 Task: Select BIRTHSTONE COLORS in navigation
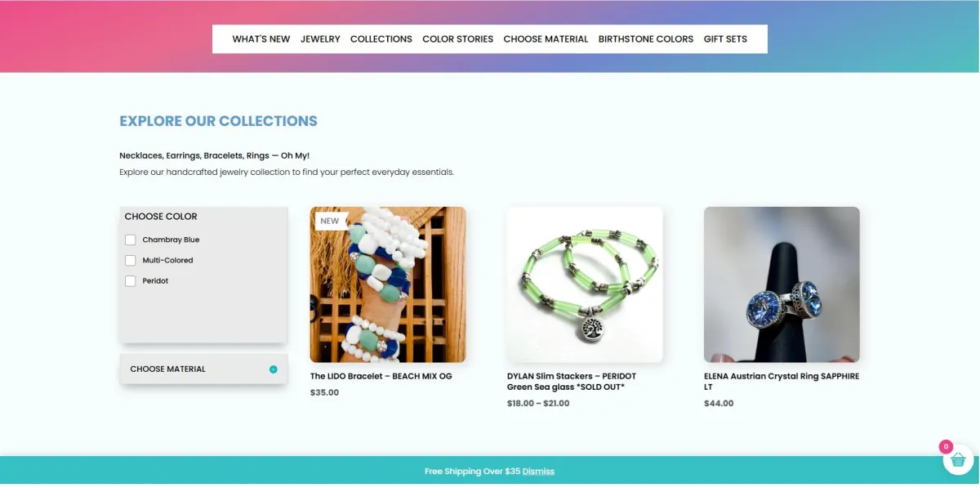tap(646, 39)
